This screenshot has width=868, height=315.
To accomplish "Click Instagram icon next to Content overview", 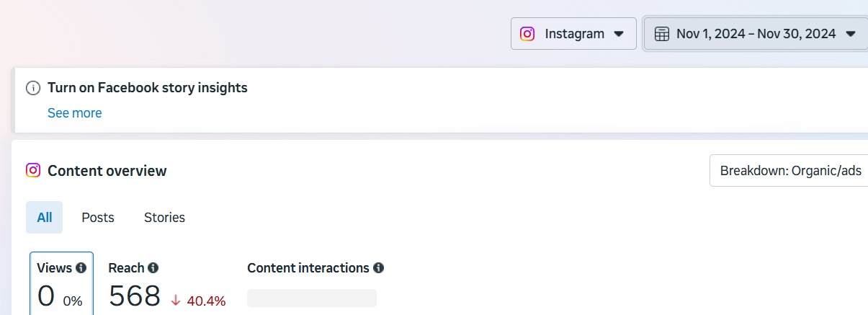I will tap(33, 170).
